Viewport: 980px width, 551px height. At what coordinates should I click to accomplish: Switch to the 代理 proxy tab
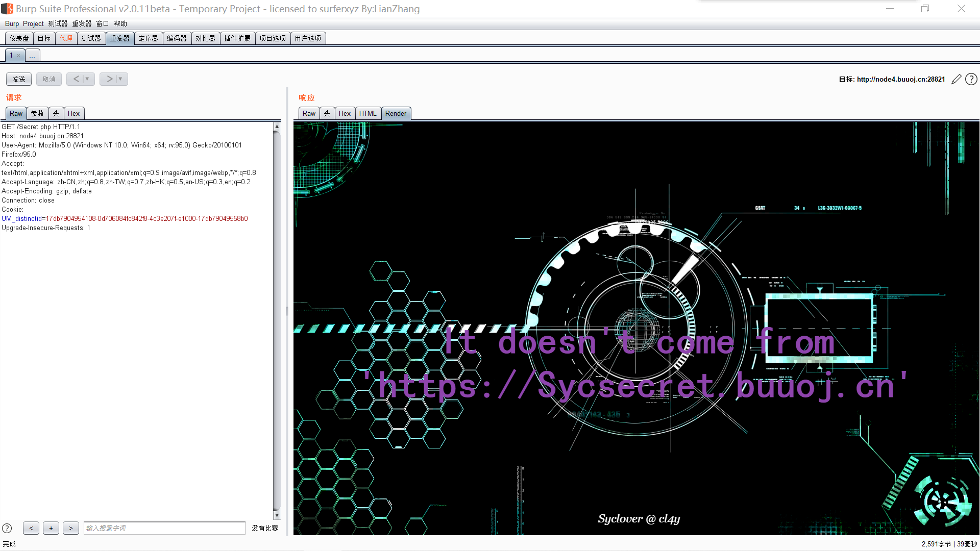[66, 38]
